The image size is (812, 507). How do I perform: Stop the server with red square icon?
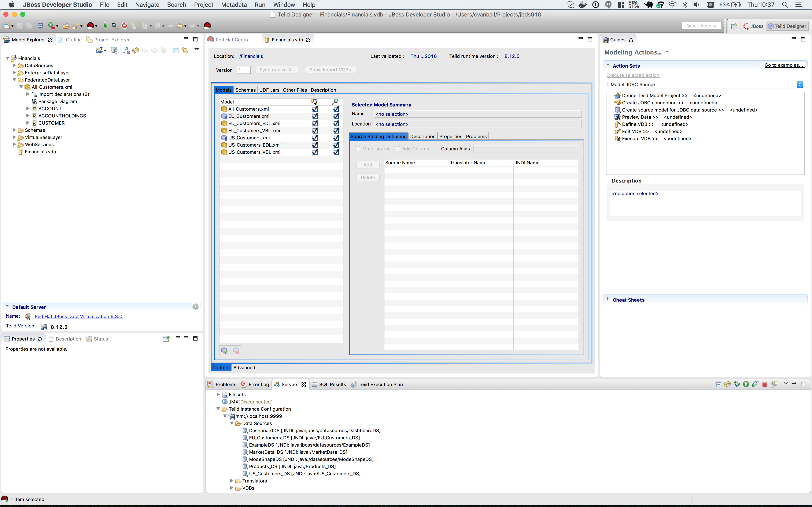[765, 384]
